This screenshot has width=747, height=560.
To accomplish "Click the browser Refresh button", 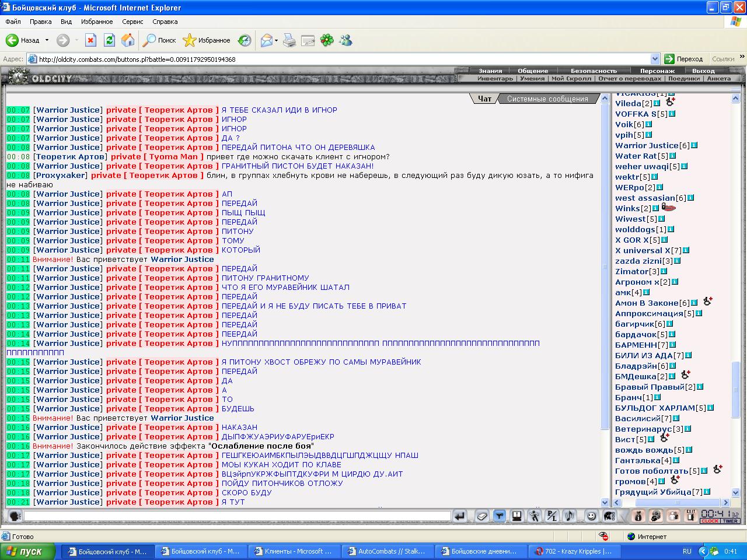I will [109, 40].
